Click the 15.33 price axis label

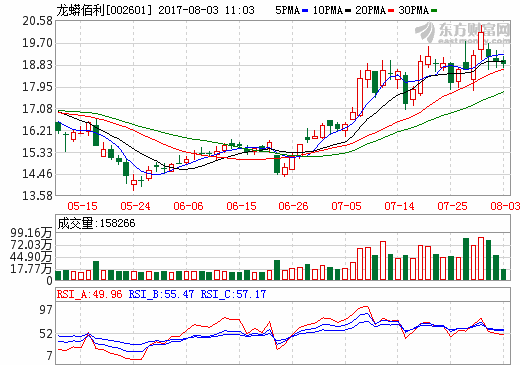(37, 153)
